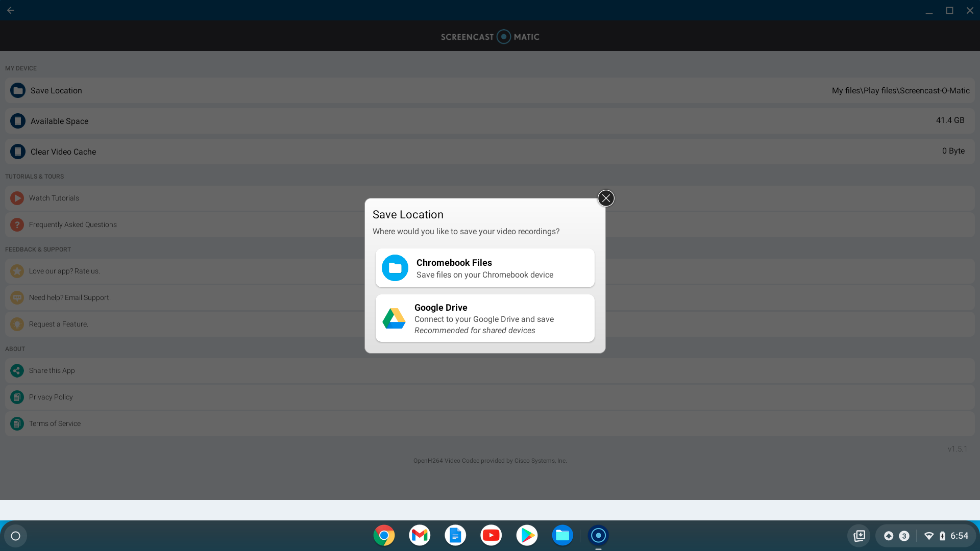
Task: Click the 41.4 GB value
Action: 950,120
